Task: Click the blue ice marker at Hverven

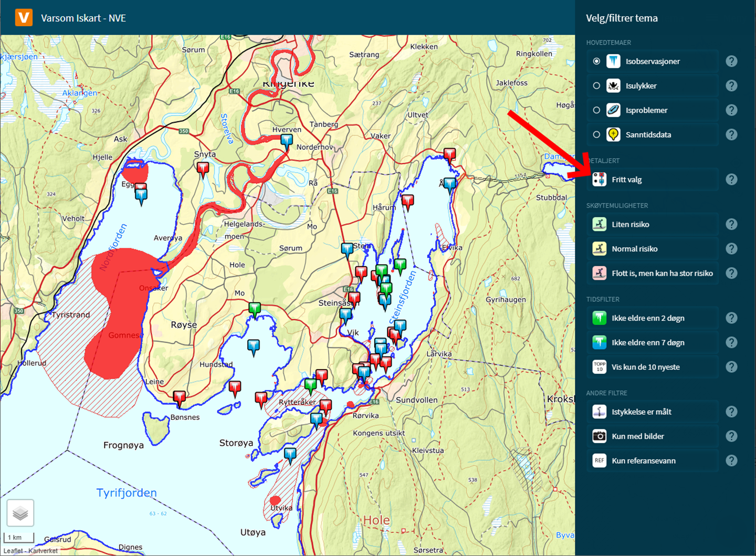Action: (287, 140)
